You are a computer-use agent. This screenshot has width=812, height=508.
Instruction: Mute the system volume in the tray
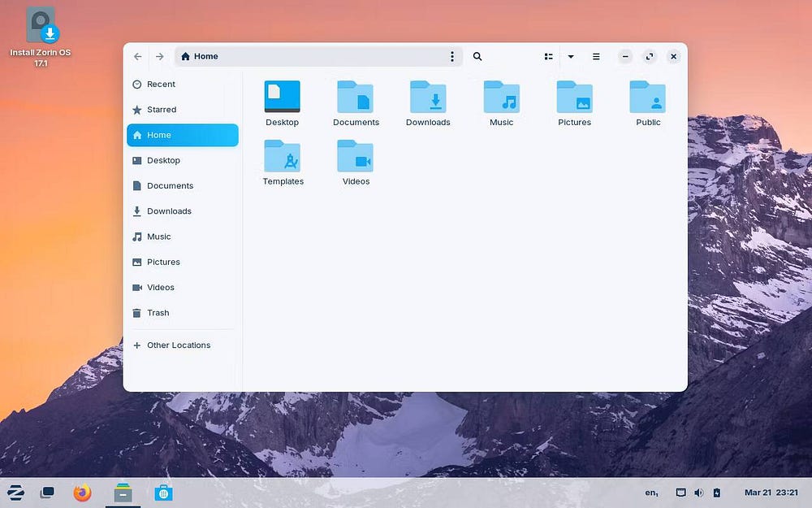click(698, 493)
